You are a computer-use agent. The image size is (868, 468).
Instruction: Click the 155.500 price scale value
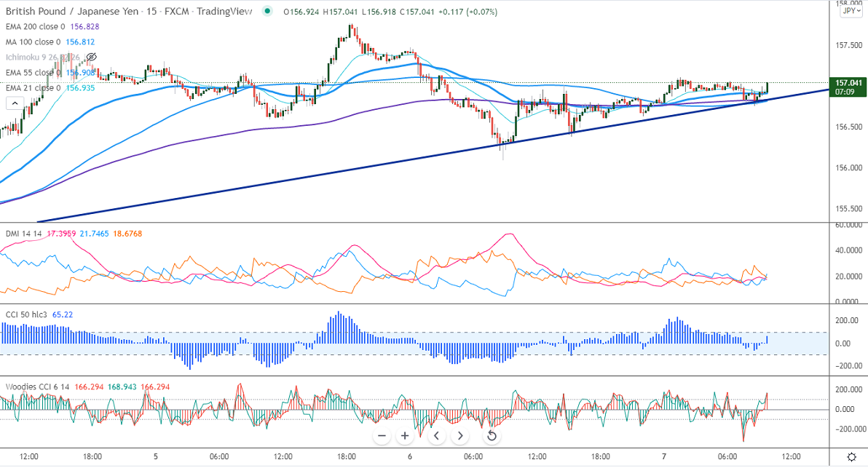(848, 209)
